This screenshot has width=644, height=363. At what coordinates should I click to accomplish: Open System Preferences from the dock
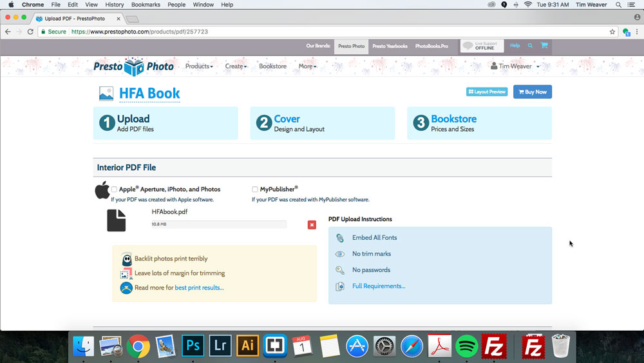tap(384, 346)
